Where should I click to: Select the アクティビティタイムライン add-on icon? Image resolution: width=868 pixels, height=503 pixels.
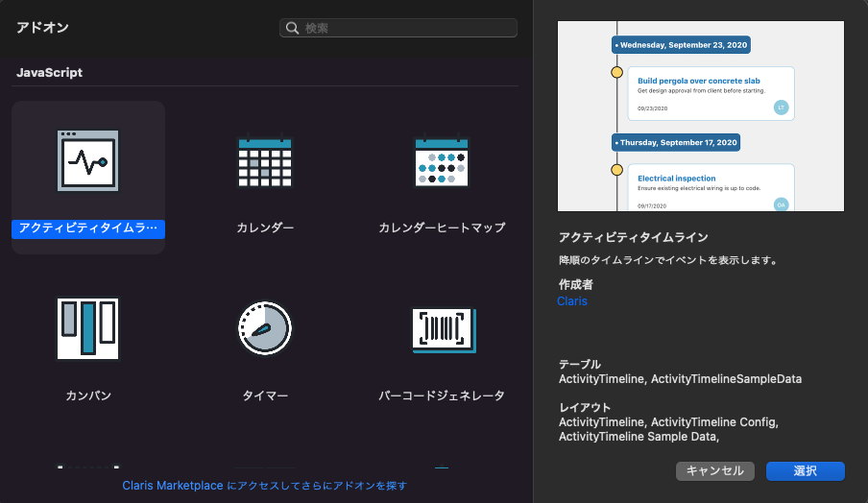pyautogui.click(x=87, y=160)
